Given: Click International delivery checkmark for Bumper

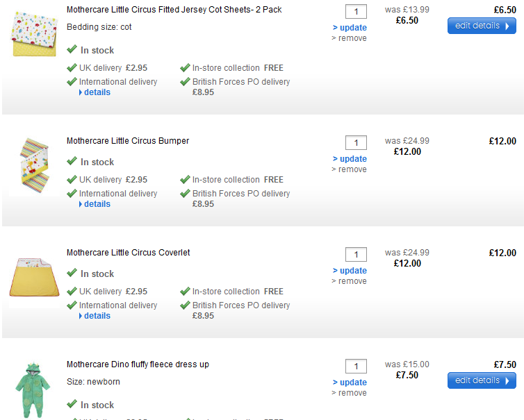Looking at the screenshot, I should pos(72,194).
